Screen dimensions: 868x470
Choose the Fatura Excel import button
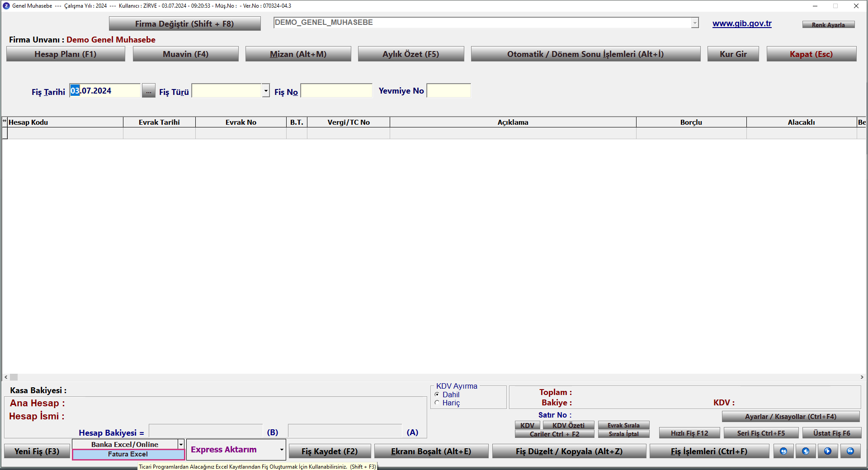128,454
